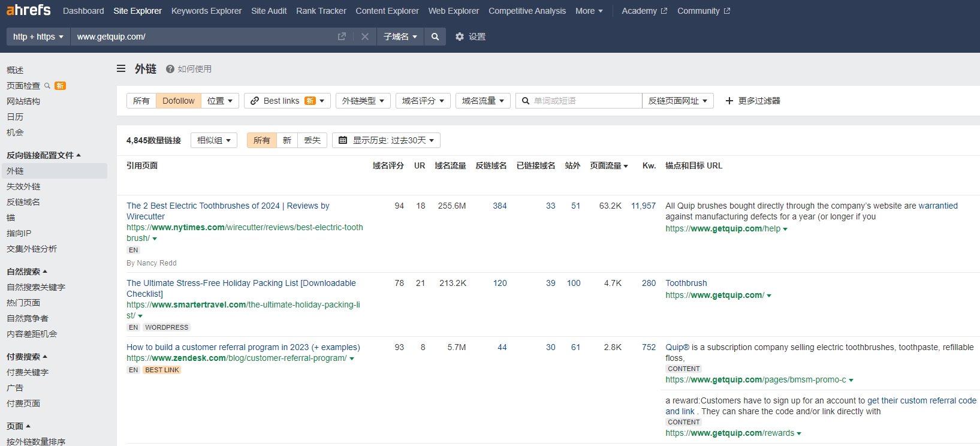Screen dimensions: 980x446
Task: Open the 相似组 dropdown
Action: coord(214,140)
